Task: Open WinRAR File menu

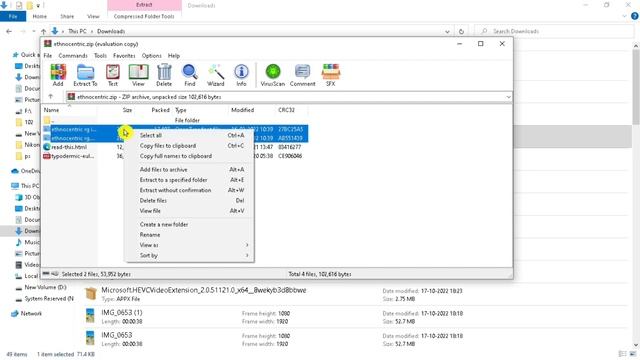Action: pos(48,56)
